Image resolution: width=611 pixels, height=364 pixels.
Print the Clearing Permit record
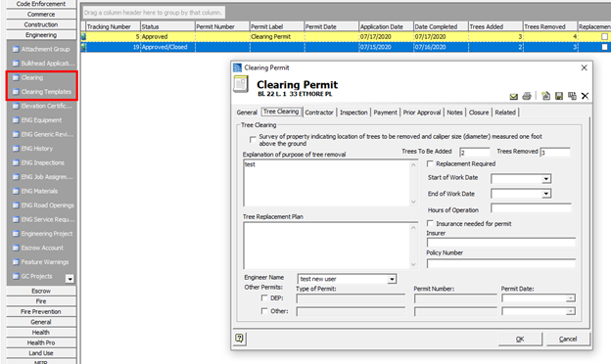tap(527, 96)
